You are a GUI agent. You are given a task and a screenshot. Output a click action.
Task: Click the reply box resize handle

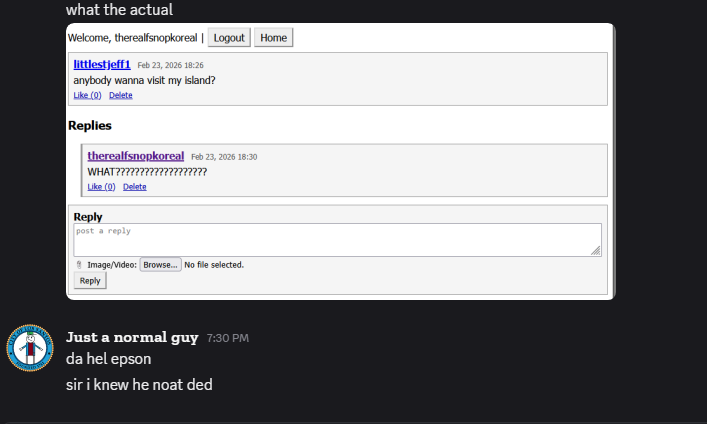[596, 251]
